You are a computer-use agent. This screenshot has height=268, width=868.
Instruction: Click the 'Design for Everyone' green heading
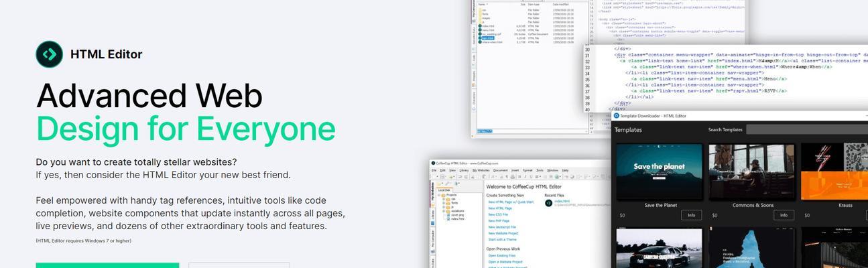186,127
